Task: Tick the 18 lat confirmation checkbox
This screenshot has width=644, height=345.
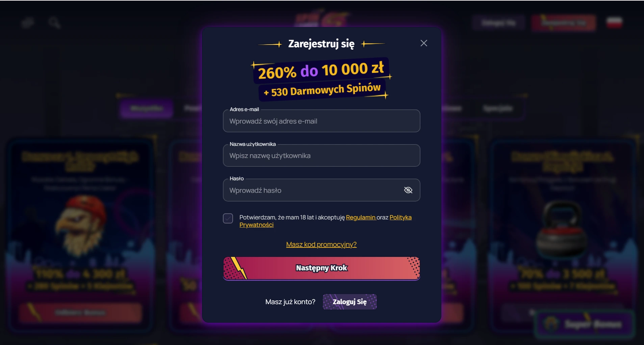Action: click(228, 218)
